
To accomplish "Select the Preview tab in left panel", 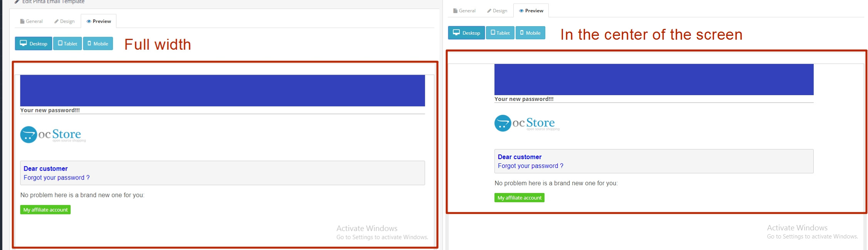I will tap(99, 21).
